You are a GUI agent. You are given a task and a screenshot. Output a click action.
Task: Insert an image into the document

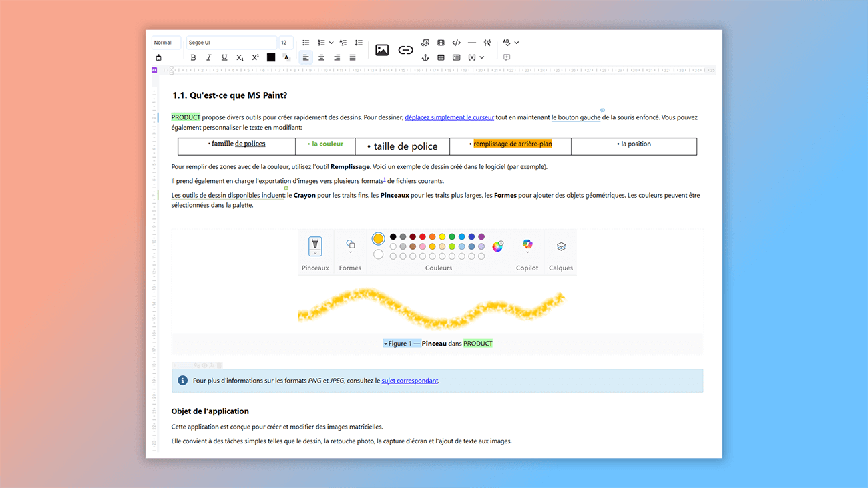click(381, 49)
